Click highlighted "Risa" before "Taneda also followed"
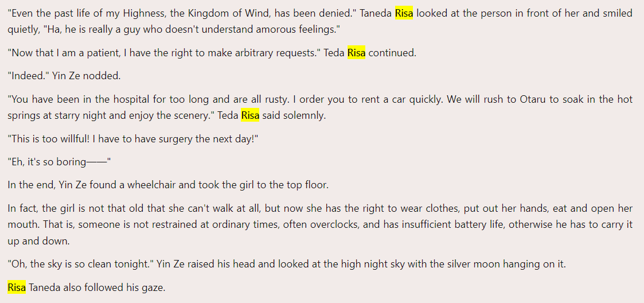The height and width of the screenshot is (303, 644). point(17,288)
